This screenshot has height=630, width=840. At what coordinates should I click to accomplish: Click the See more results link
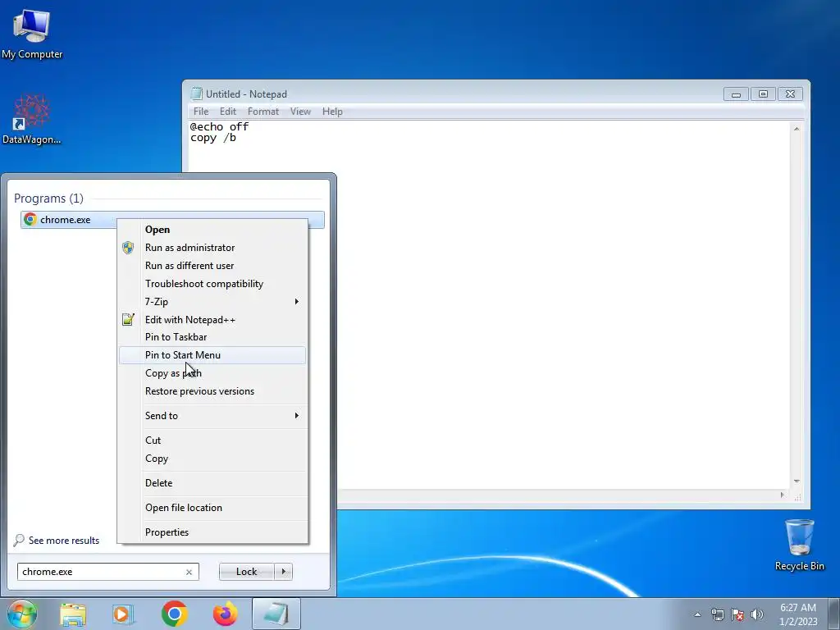(x=64, y=541)
